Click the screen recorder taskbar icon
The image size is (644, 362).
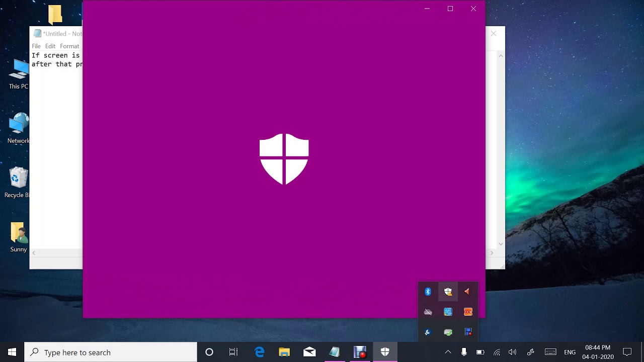(x=360, y=352)
